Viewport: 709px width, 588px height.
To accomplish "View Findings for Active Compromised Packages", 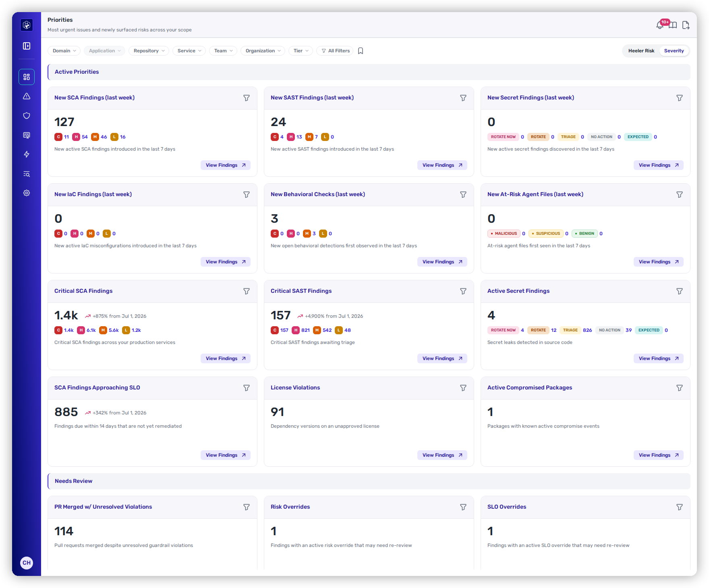I will tap(659, 455).
